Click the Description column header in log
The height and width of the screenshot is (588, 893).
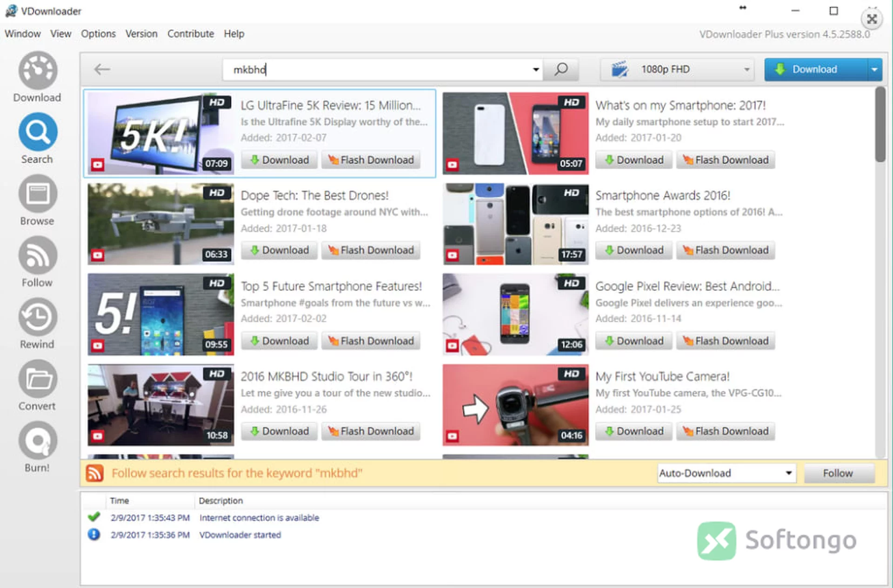(220, 501)
